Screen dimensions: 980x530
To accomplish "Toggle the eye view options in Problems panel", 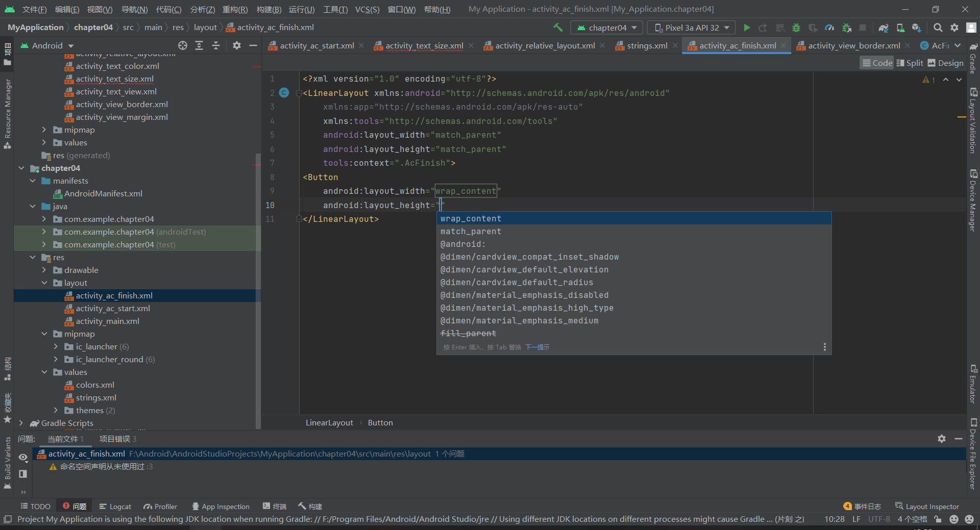I will tap(23, 457).
